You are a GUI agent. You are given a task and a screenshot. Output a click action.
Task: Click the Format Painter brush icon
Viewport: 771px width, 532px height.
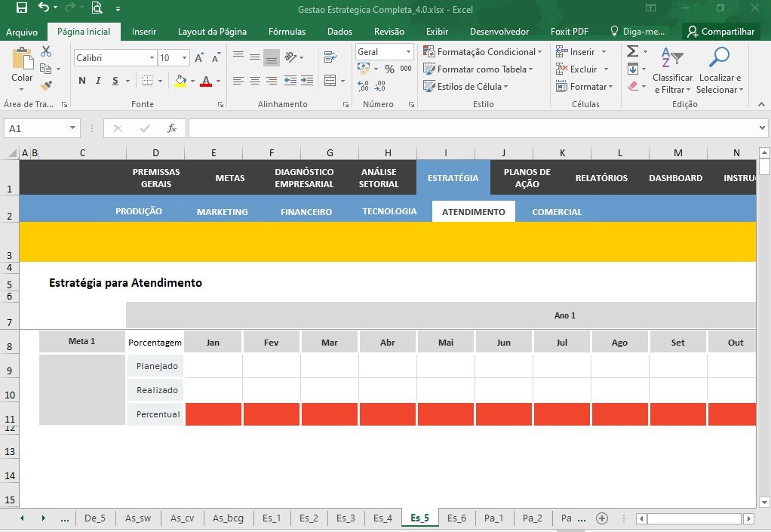click(46, 86)
